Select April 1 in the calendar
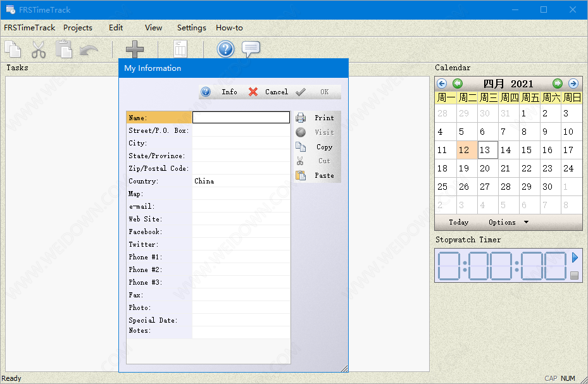Image resolution: width=588 pixels, height=384 pixels. click(x=529, y=113)
